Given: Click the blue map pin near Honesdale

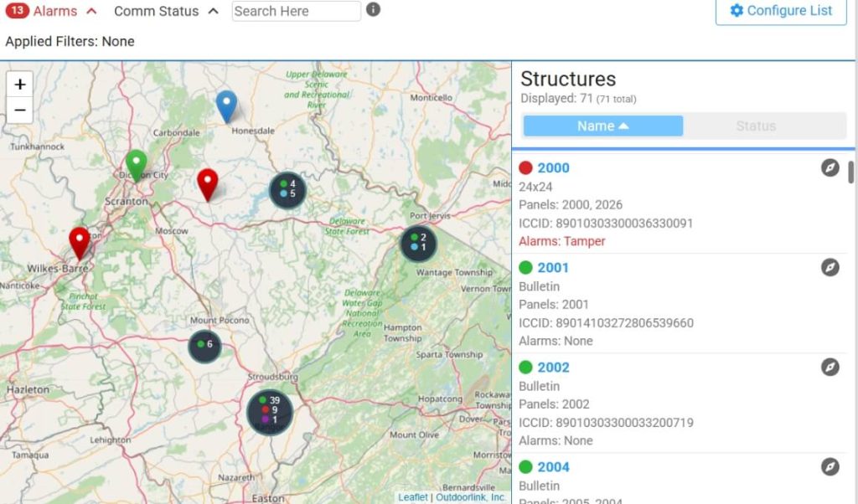Looking at the screenshot, I should point(226,106).
